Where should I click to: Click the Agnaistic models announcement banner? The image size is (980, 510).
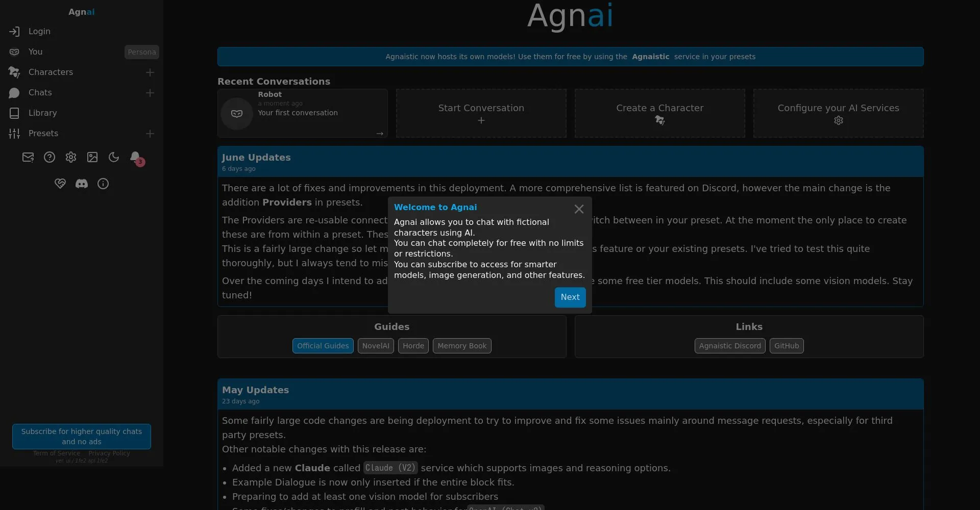click(571, 57)
